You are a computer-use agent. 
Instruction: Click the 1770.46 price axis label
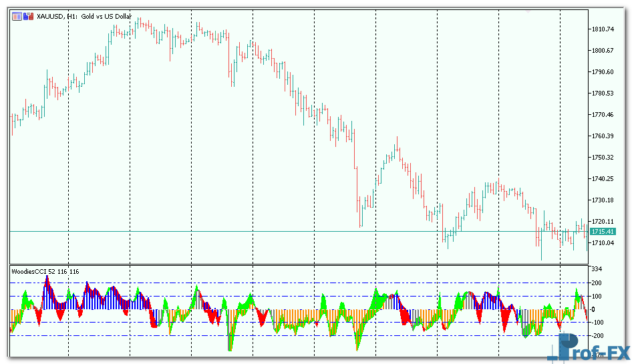coord(602,115)
